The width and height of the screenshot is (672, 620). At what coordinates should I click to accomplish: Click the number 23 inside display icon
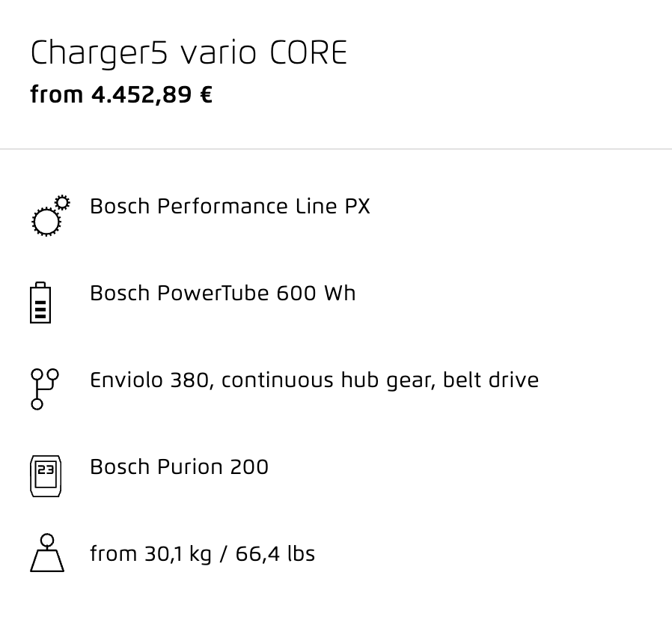tap(46, 470)
